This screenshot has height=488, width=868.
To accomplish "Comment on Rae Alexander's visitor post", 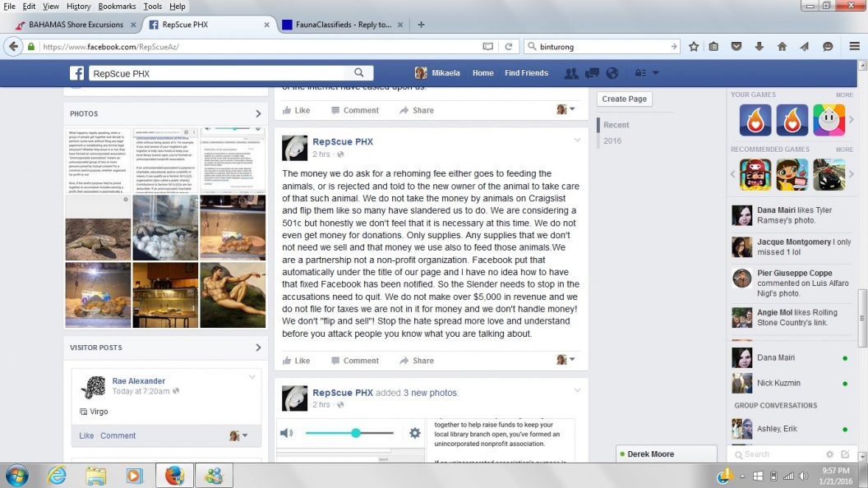I will (x=118, y=436).
